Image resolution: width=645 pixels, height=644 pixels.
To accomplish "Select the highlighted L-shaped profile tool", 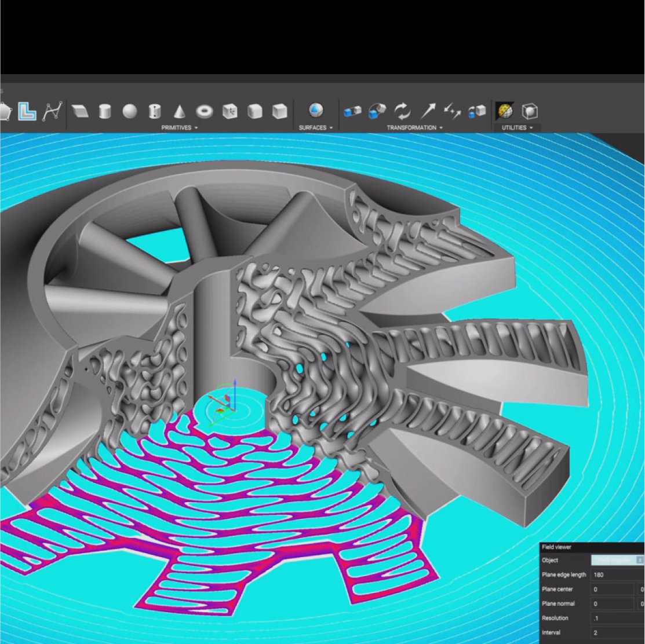I will point(27,111).
